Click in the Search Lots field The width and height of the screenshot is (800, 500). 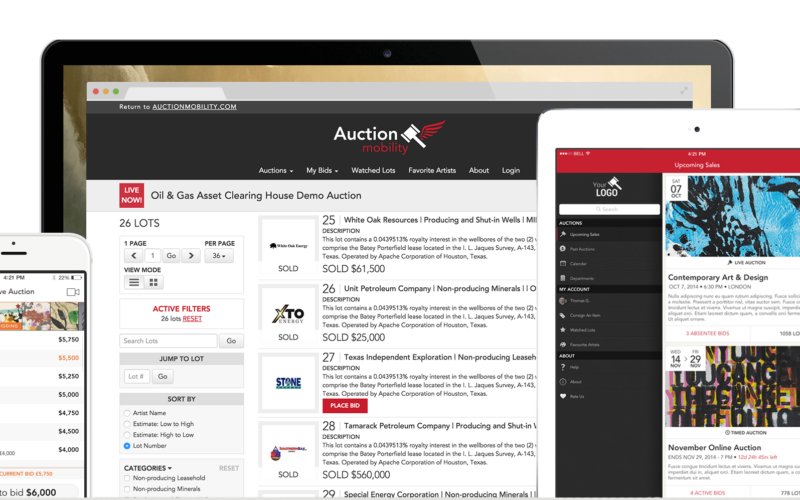[168, 341]
